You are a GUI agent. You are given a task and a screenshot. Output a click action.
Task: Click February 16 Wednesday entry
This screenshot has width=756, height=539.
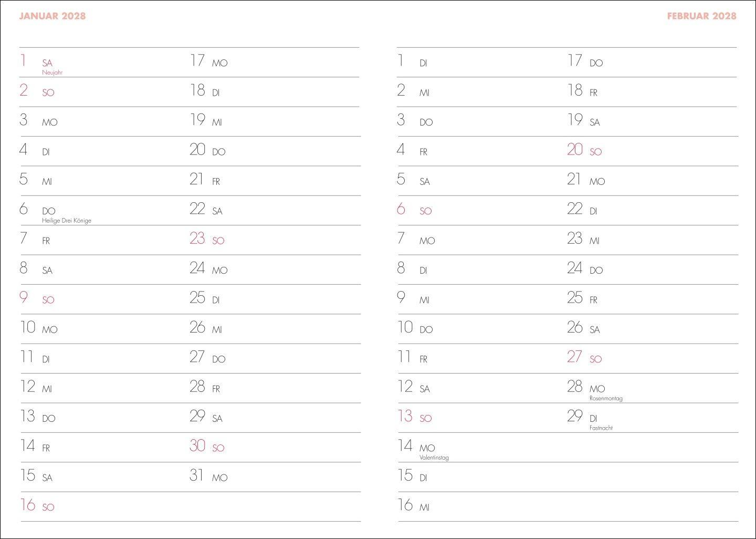[414, 505]
